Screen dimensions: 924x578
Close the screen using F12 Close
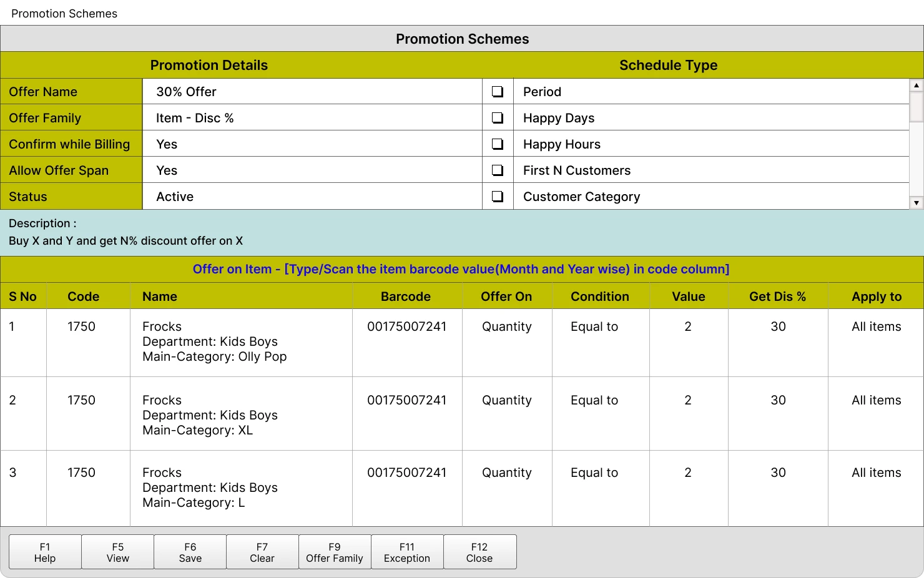point(479,552)
